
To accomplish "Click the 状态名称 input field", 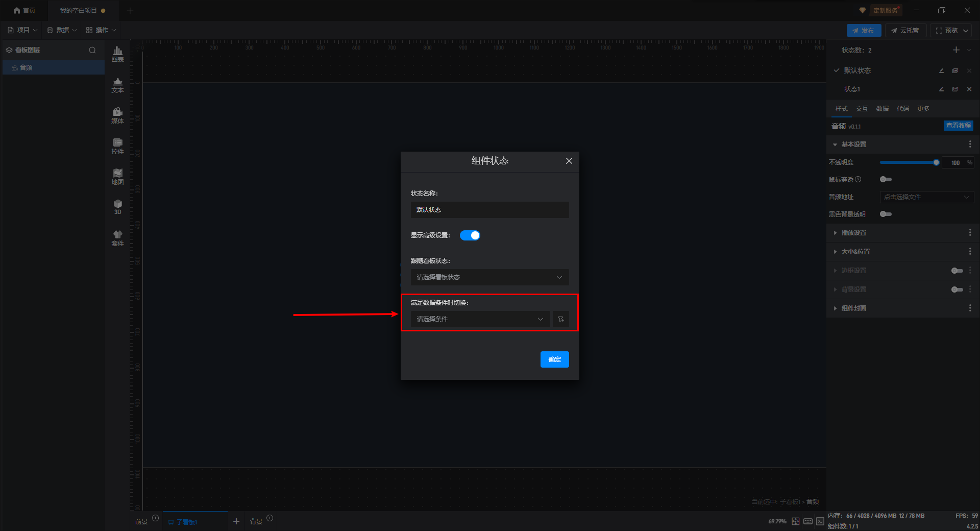I will click(490, 210).
